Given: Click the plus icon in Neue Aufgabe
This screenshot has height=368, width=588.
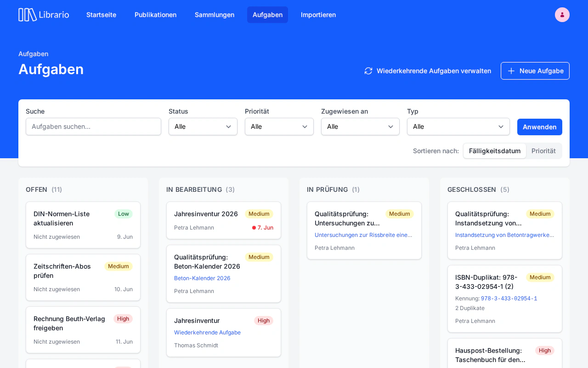Looking at the screenshot, I should tap(511, 71).
